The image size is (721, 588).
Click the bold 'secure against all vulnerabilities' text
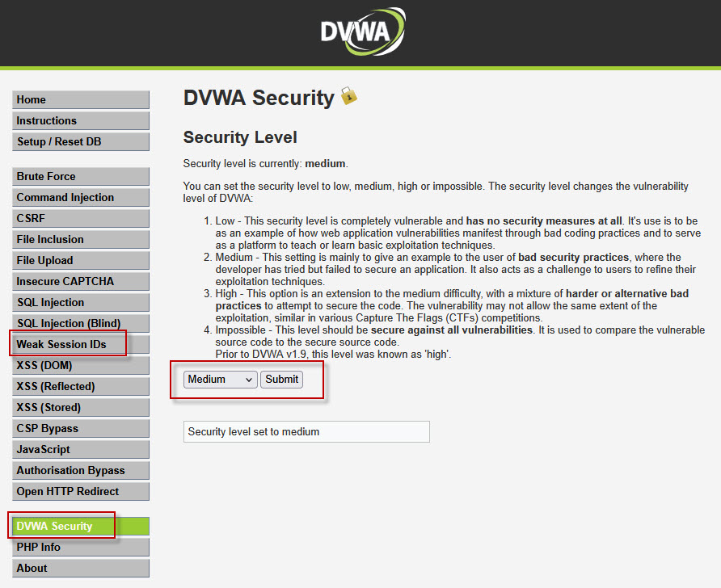pyautogui.click(x=452, y=330)
